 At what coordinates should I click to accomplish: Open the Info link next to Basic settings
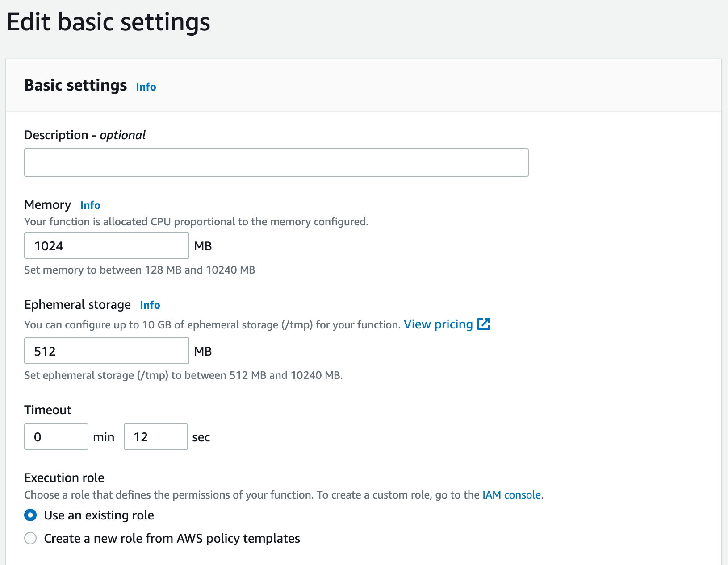[146, 87]
